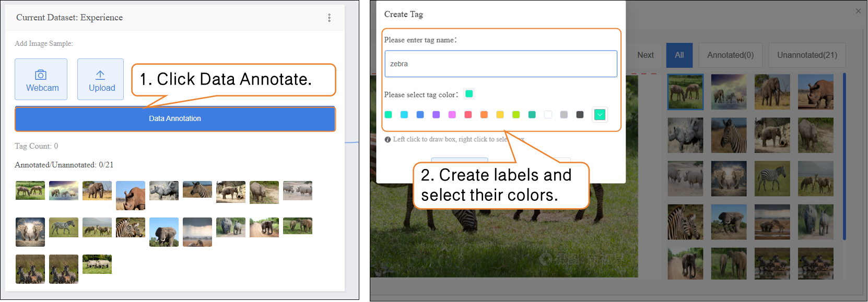Show the Unannotated(21) tab
This screenshot has height=302, width=868.
tap(806, 55)
